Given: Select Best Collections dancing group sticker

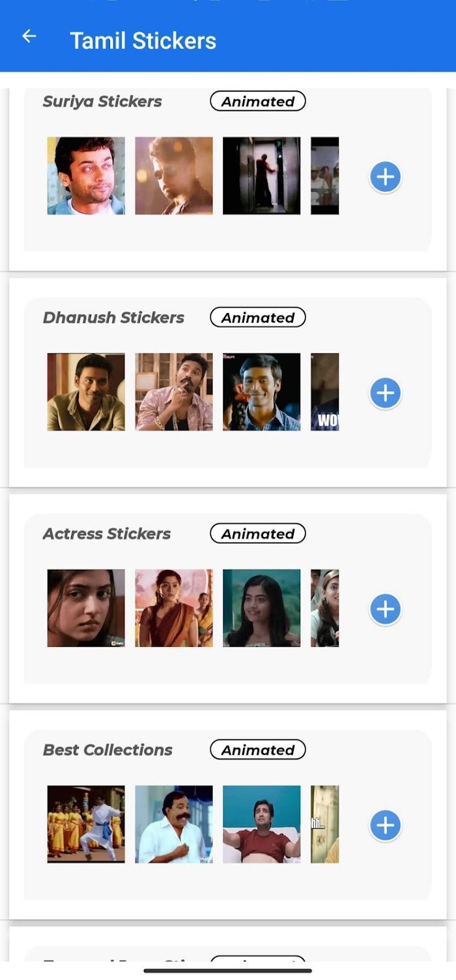Looking at the screenshot, I should pos(86,824).
